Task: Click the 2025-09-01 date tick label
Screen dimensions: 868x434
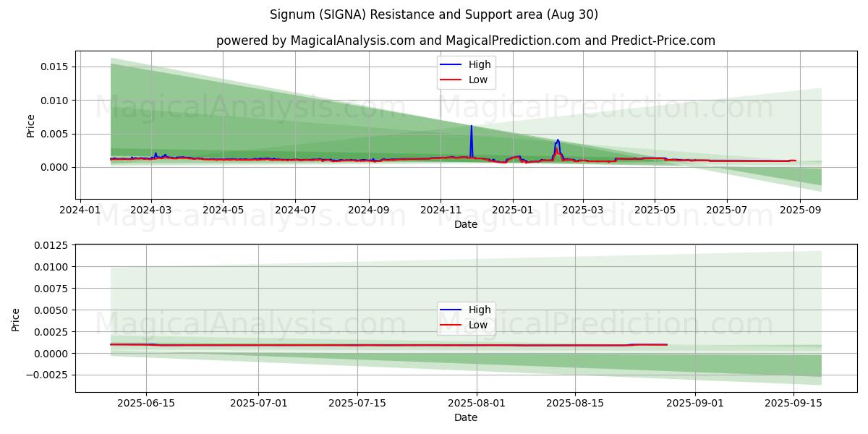Action: 694,404
